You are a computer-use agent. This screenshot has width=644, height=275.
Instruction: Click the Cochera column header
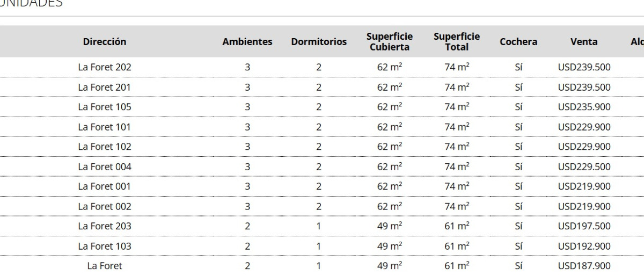[518, 42]
